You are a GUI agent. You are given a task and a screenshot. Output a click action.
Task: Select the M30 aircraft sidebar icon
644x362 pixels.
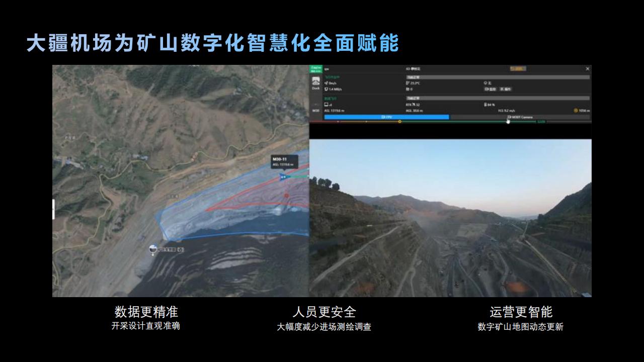point(315,110)
